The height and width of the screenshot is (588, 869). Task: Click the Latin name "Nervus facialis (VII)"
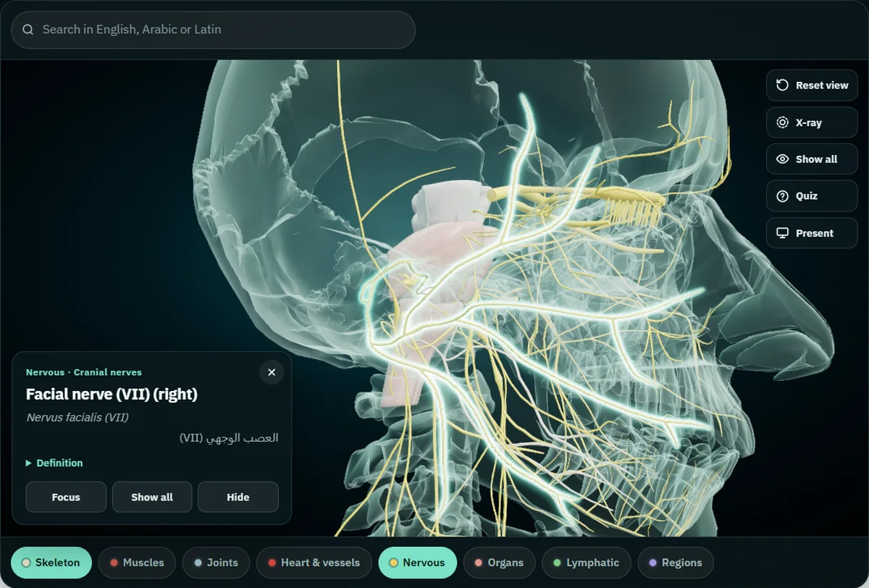point(77,418)
